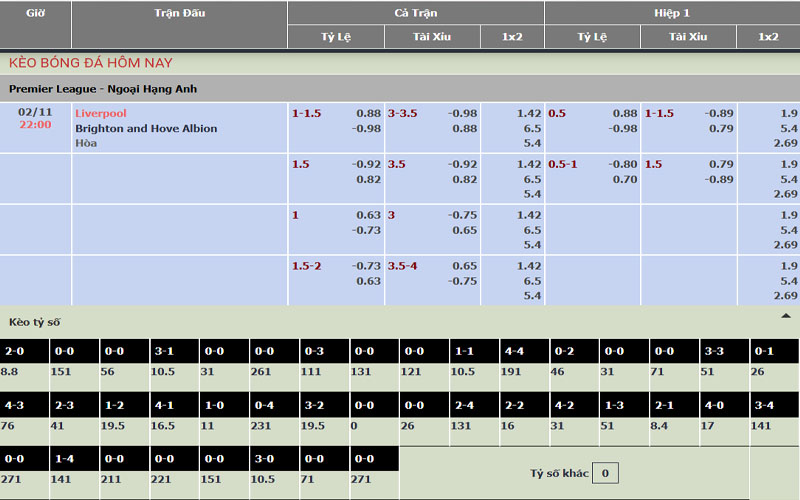
Task: Click the Giờ column header
Action: click(x=35, y=13)
